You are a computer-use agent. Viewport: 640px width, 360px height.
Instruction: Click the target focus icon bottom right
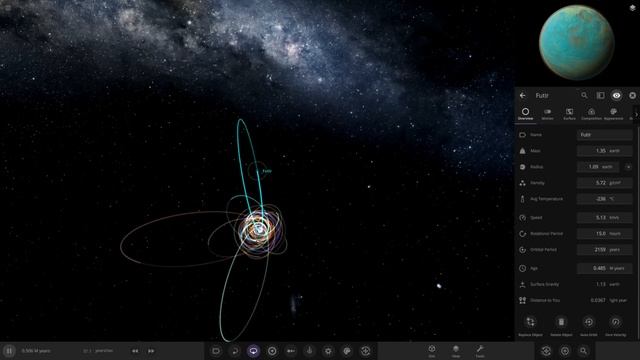coord(565,351)
